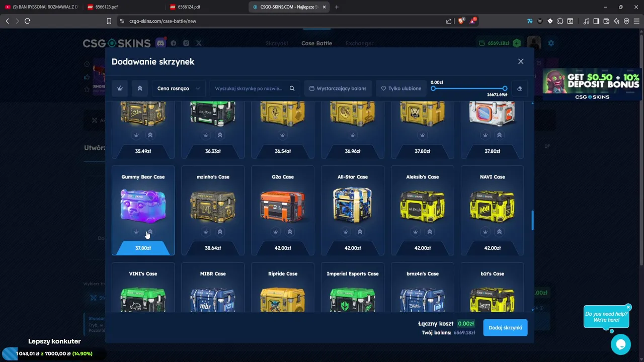
Task: Close the Dodawanie skrzynek dialog
Action: point(521,61)
